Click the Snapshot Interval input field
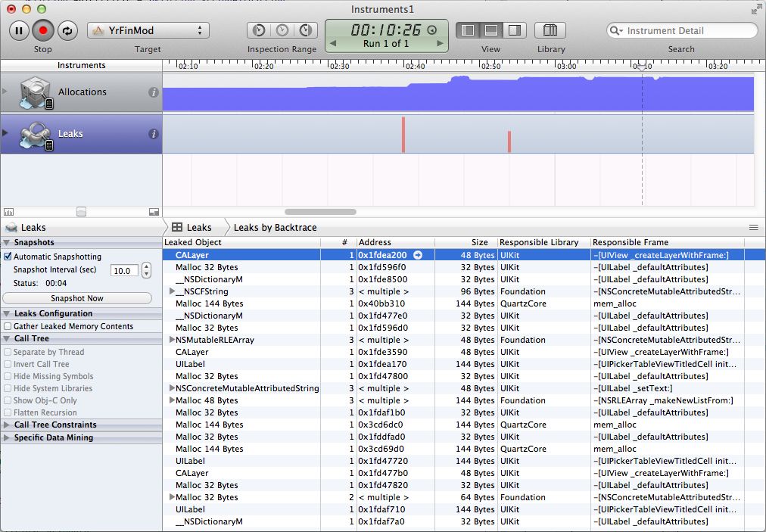The width and height of the screenshot is (766, 532). (x=124, y=271)
